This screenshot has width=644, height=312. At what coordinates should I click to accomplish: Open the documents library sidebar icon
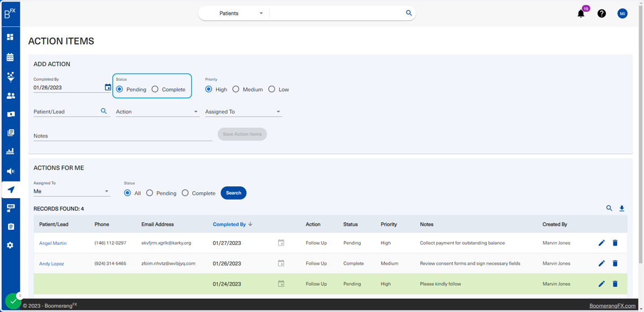pyautogui.click(x=10, y=133)
